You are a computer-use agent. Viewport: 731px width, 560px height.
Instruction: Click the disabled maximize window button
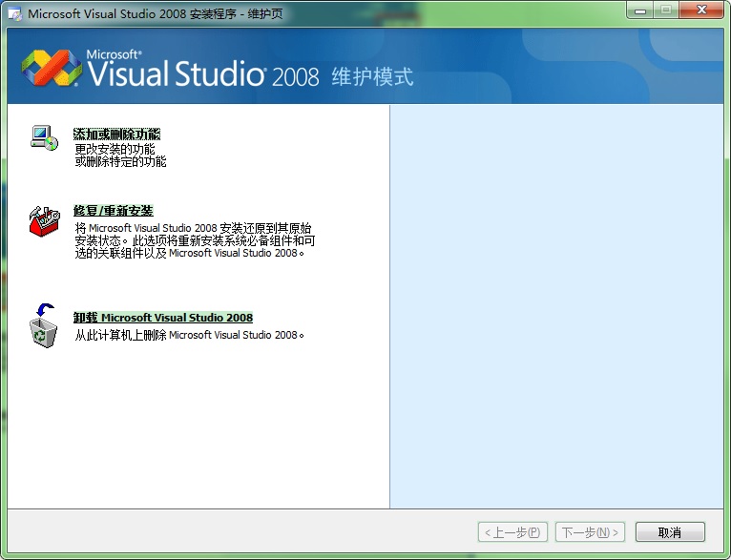(x=666, y=10)
